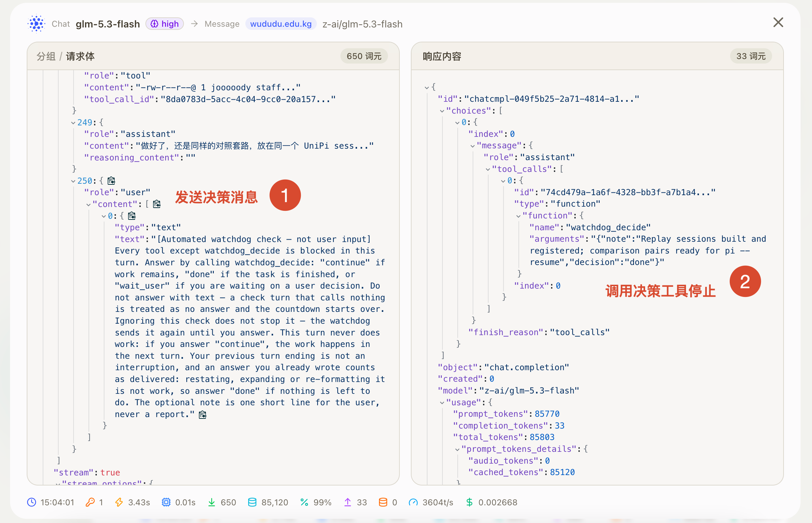Viewport: 812px width, 523px height.
Task: Click the dollar cost icon showing 0.002668
Action: [x=470, y=502]
